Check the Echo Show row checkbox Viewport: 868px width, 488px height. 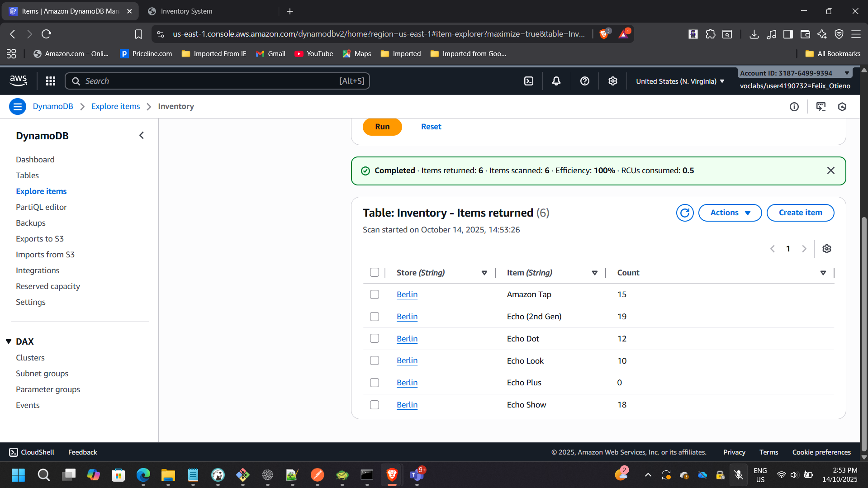[x=374, y=405]
